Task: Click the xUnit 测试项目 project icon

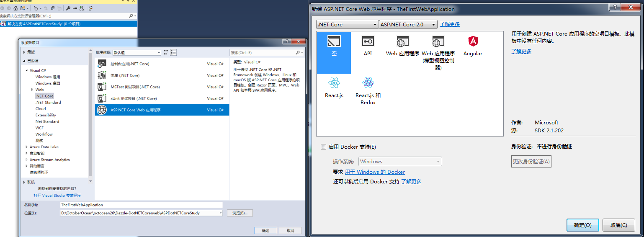Action: 102,98
